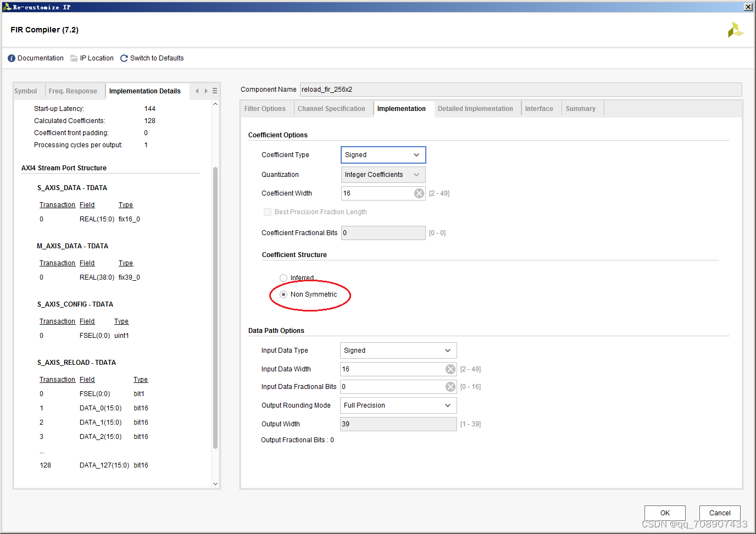Click the OK button

(665, 513)
